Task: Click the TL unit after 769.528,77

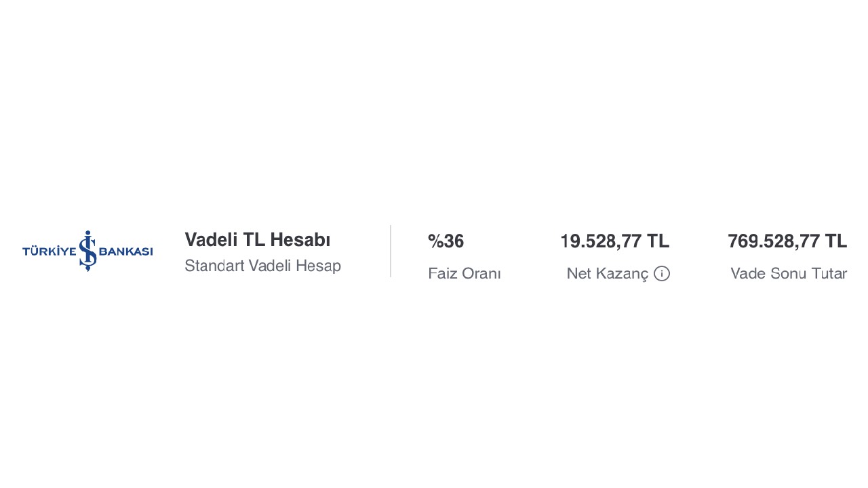Action: (835, 241)
